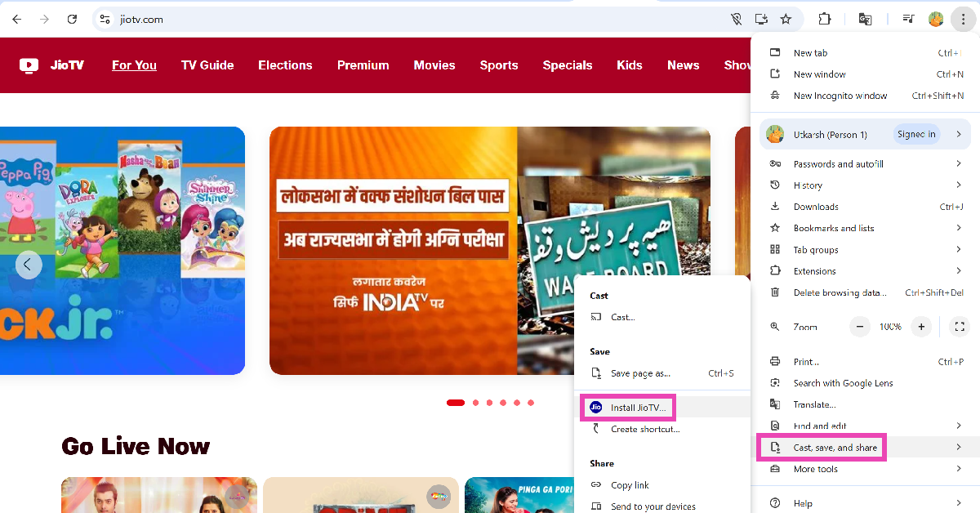
Task: Open the Sports section
Action: (x=499, y=65)
